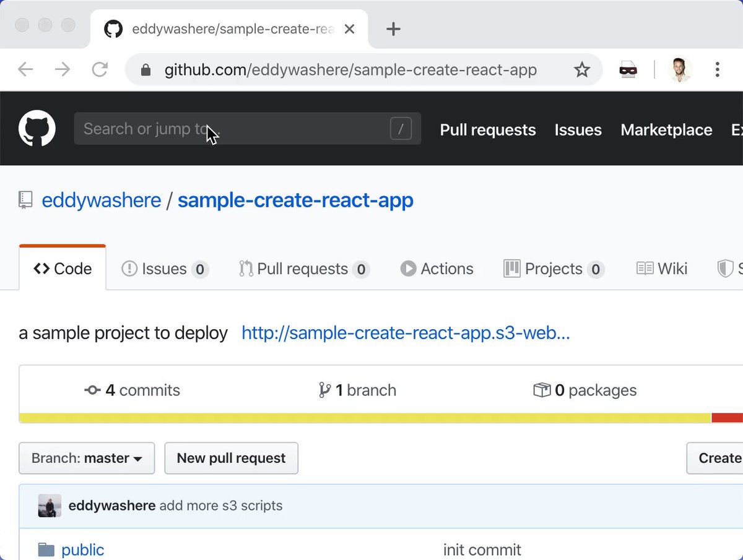
Task: Open Pull requests in top navigation
Action: pos(488,129)
